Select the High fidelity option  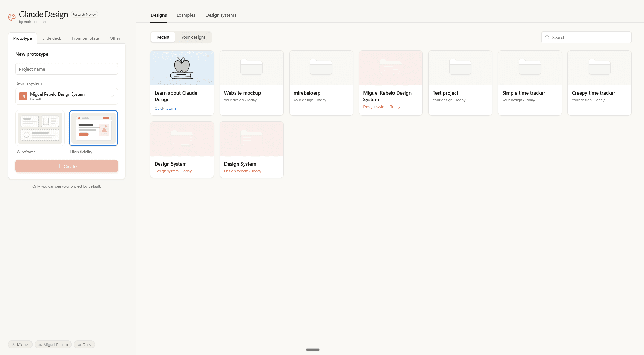tap(94, 128)
